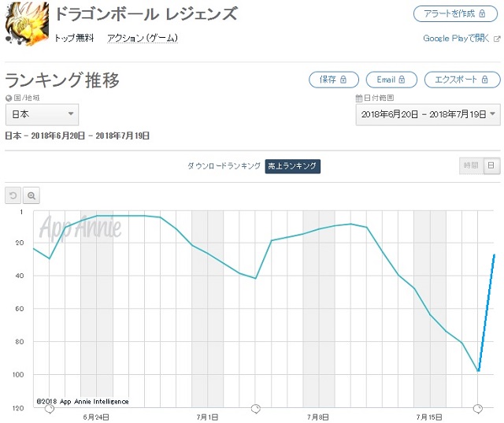The image size is (504, 423).
Task: Click the event bubble marker after 7月15日
Action: [478, 409]
